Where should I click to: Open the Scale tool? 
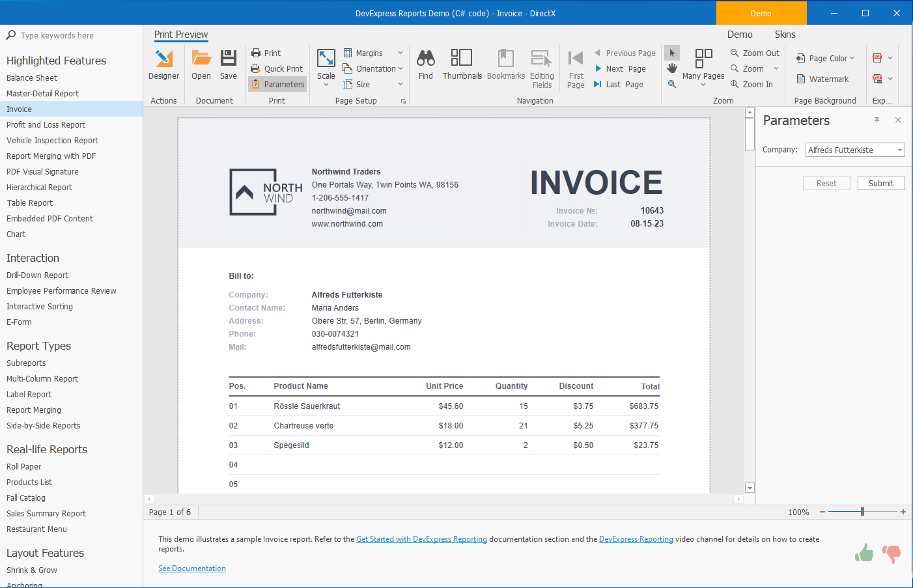326,67
